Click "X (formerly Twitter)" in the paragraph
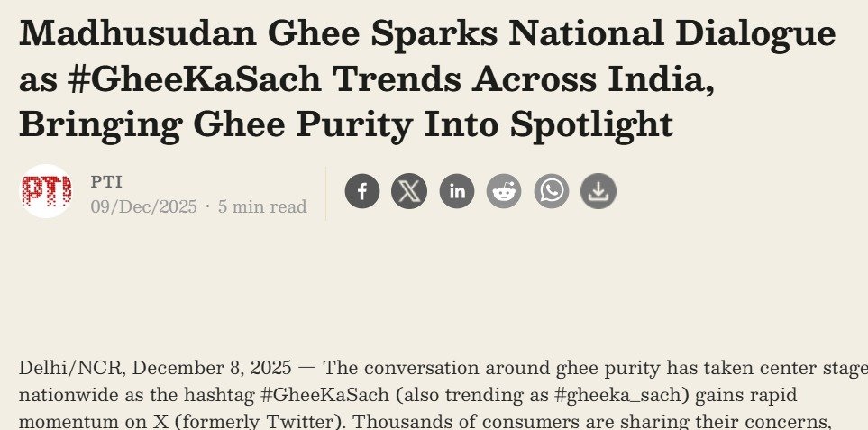The width and height of the screenshot is (868, 430). (248, 422)
